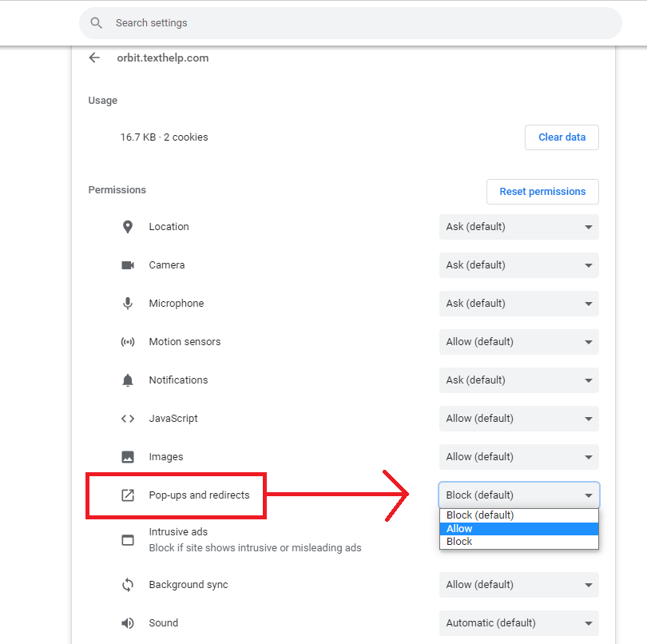Click the orbit.texthelp.com site heading
Image resolution: width=647 pixels, height=644 pixels.
(x=162, y=58)
